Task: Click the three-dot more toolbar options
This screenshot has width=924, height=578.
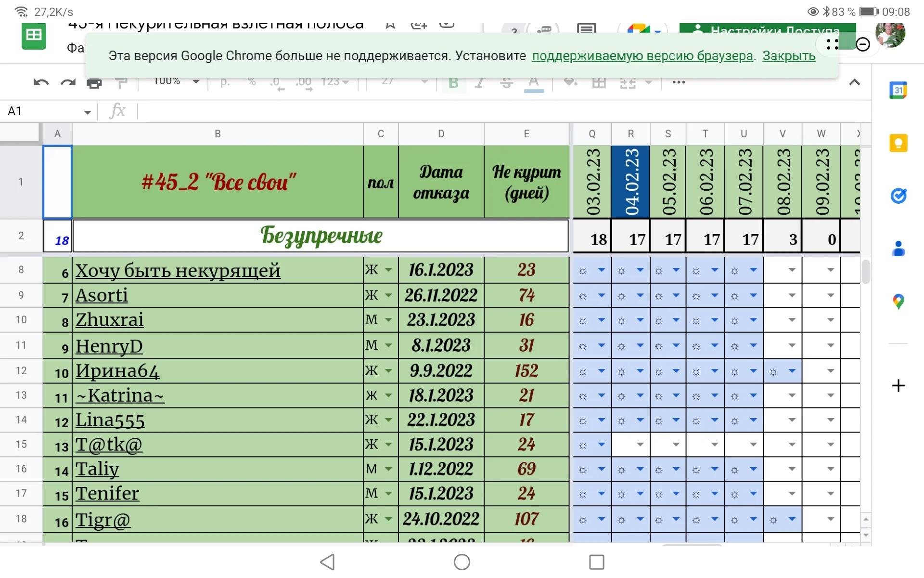Action: tap(679, 82)
